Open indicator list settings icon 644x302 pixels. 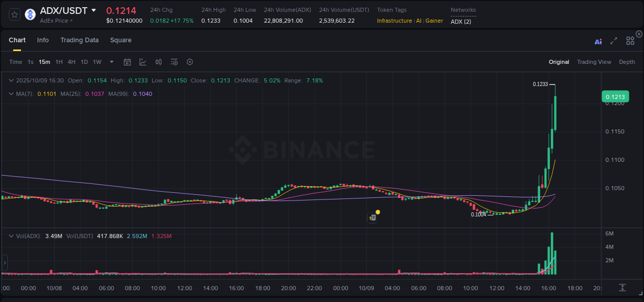[x=174, y=61]
